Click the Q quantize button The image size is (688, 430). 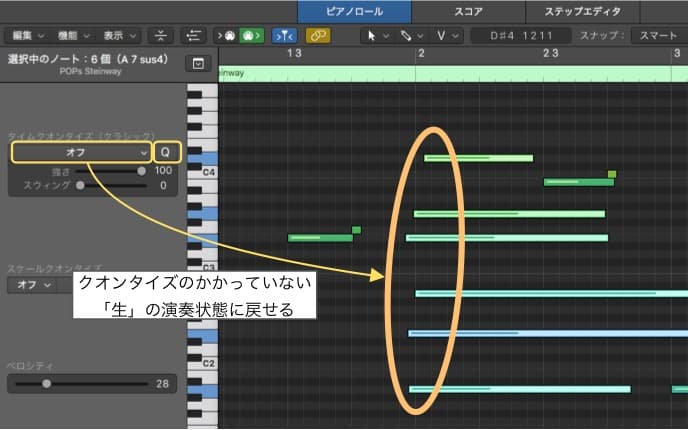click(x=166, y=152)
